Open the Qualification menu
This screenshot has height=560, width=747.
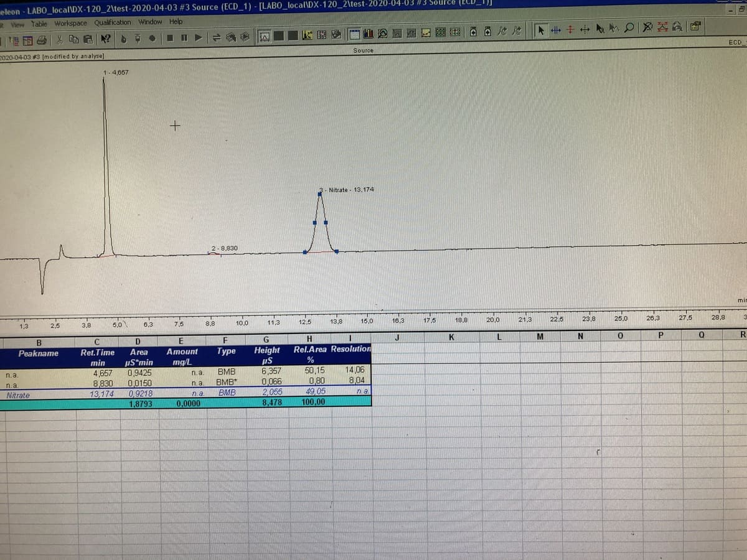[113, 22]
